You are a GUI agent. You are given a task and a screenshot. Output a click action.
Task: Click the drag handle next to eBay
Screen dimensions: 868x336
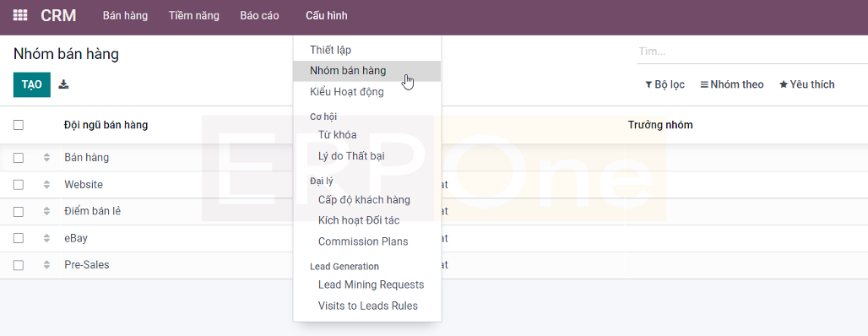point(46,238)
